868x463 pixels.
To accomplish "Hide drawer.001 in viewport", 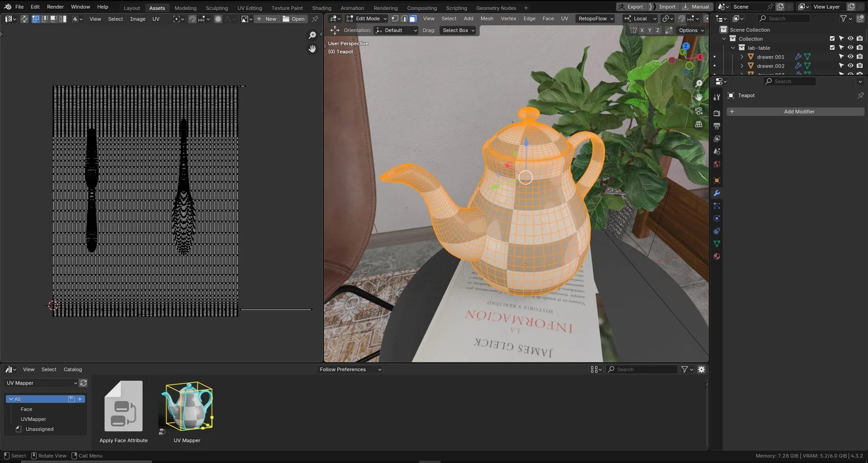I will tap(851, 56).
